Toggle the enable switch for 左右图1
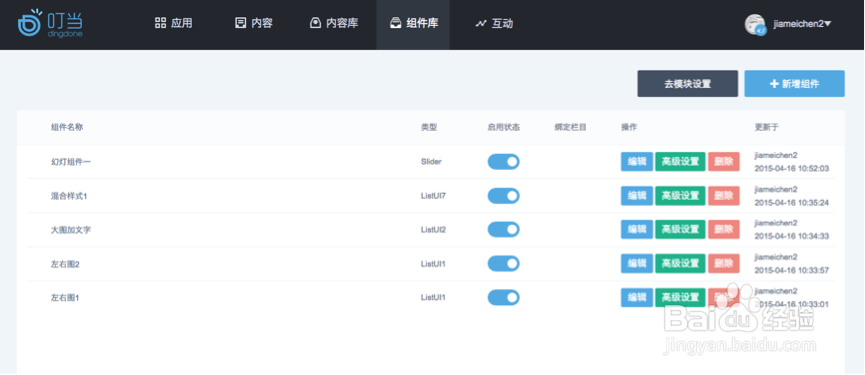 coord(503,298)
